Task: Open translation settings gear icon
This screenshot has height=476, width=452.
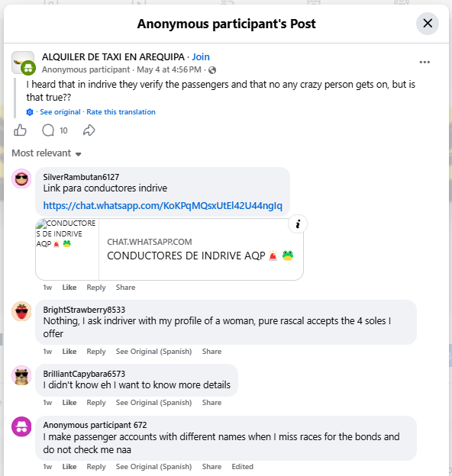Action: pyautogui.click(x=30, y=112)
